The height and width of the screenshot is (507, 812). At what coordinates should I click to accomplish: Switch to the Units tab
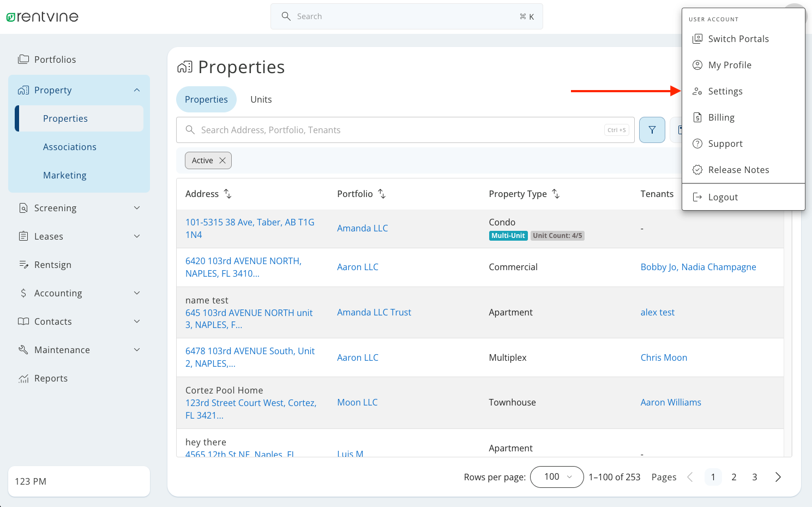click(x=261, y=99)
